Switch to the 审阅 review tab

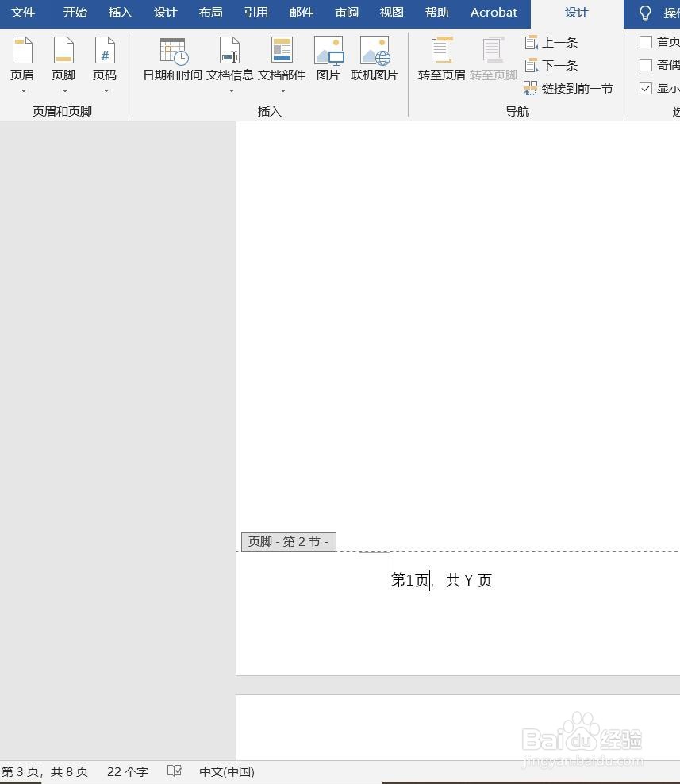347,13
